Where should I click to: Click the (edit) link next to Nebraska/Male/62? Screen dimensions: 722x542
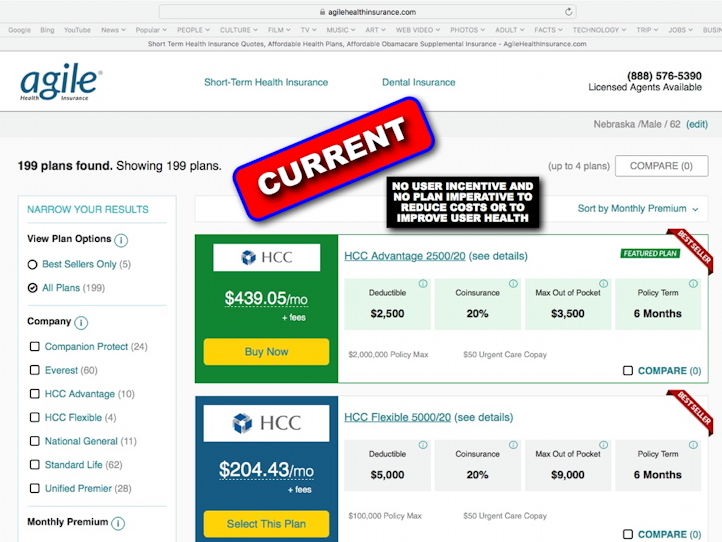point(697,124)
